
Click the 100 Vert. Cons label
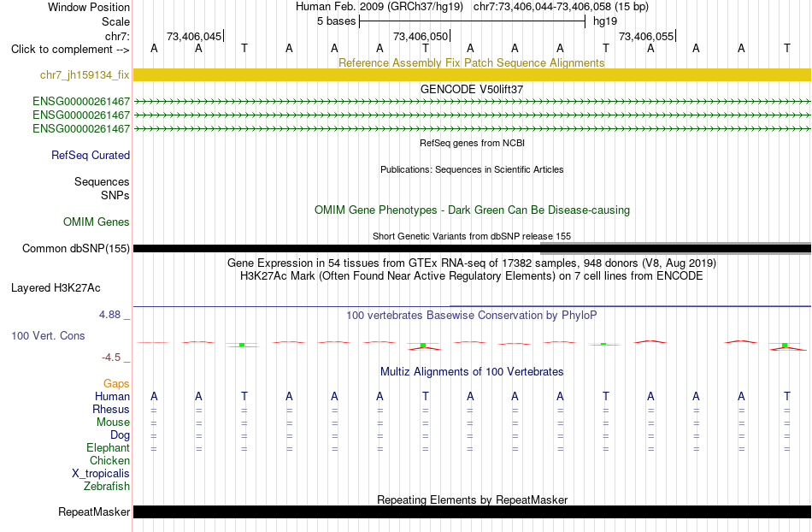[48, 335]
